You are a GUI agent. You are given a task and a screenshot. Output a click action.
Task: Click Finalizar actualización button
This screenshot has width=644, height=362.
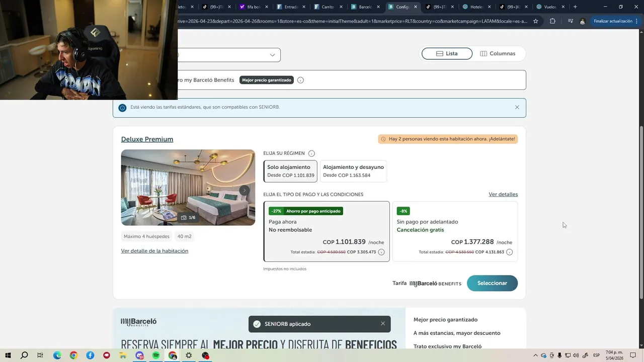point(612,21)
